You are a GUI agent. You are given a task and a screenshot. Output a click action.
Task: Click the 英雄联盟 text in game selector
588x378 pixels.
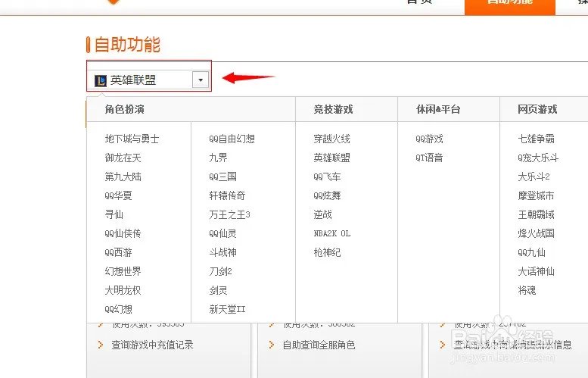[x=133, y=80]
